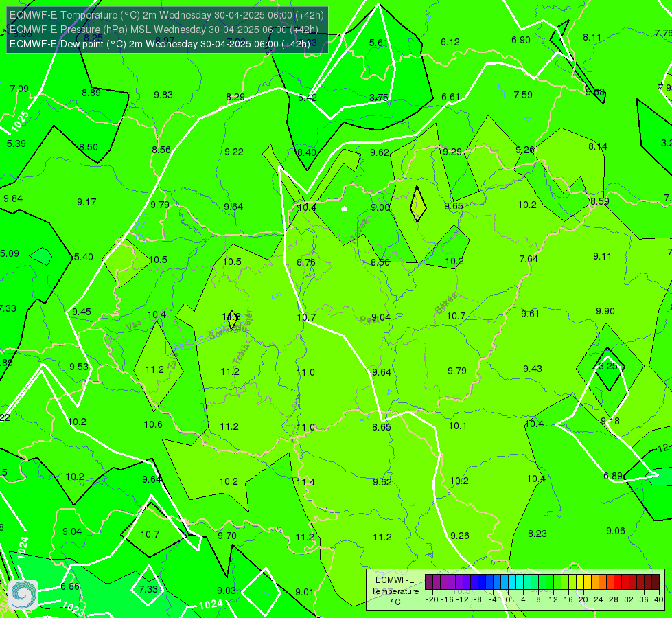Click the dew point value '9.45'

tap(82, 312)
